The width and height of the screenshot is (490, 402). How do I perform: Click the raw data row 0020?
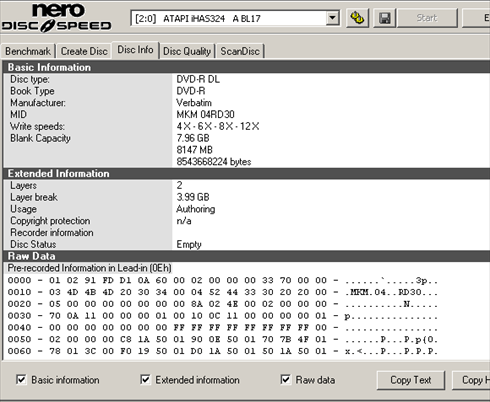point(223,304)
